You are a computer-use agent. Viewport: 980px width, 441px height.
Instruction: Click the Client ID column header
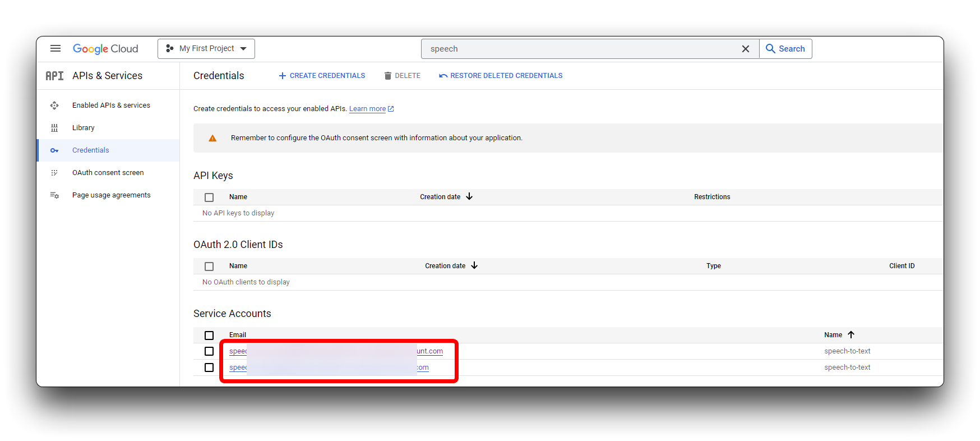(902, 266)
